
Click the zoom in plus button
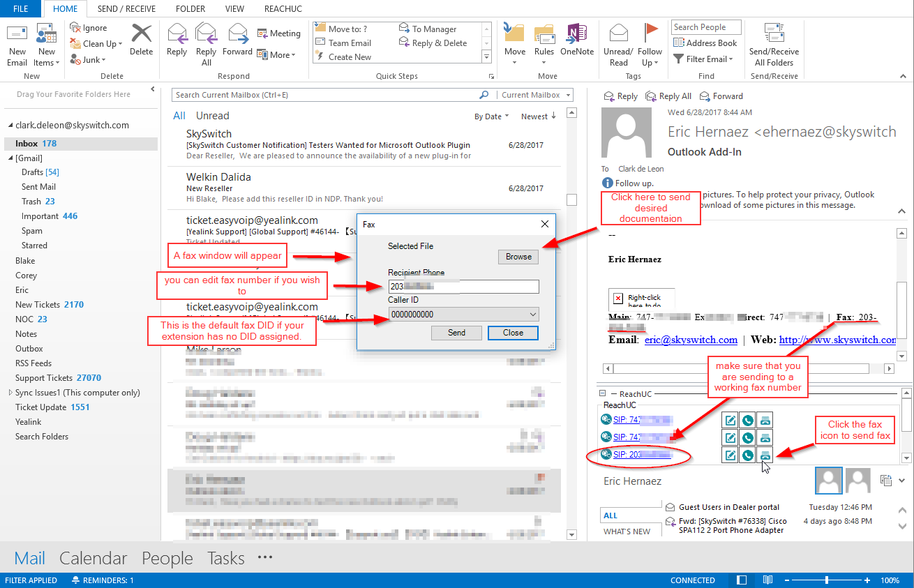[867, 580]
